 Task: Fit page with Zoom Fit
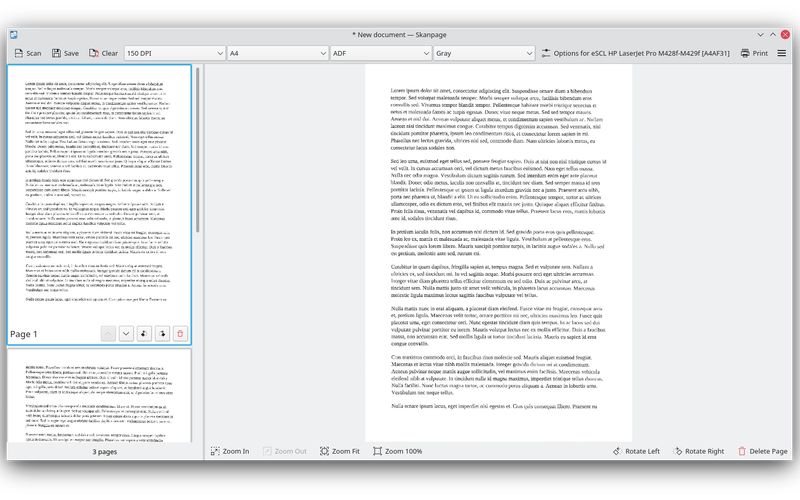[x=340, y=451]
